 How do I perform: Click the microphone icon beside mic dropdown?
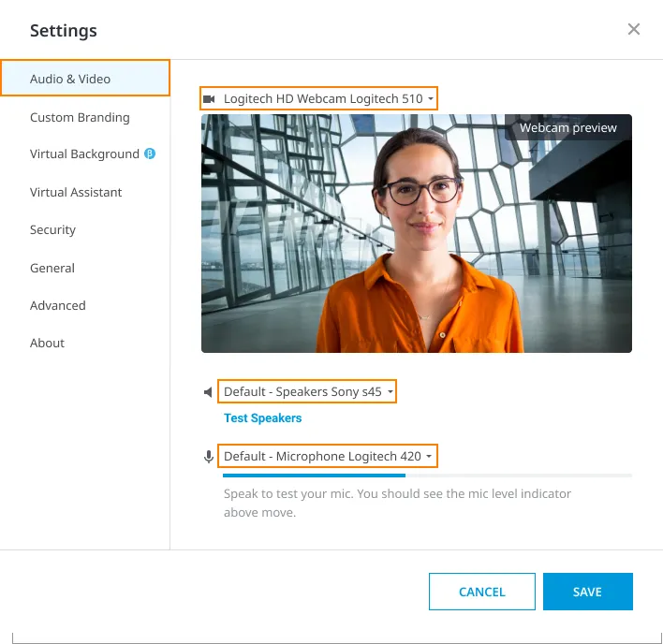tap(209, 457)
